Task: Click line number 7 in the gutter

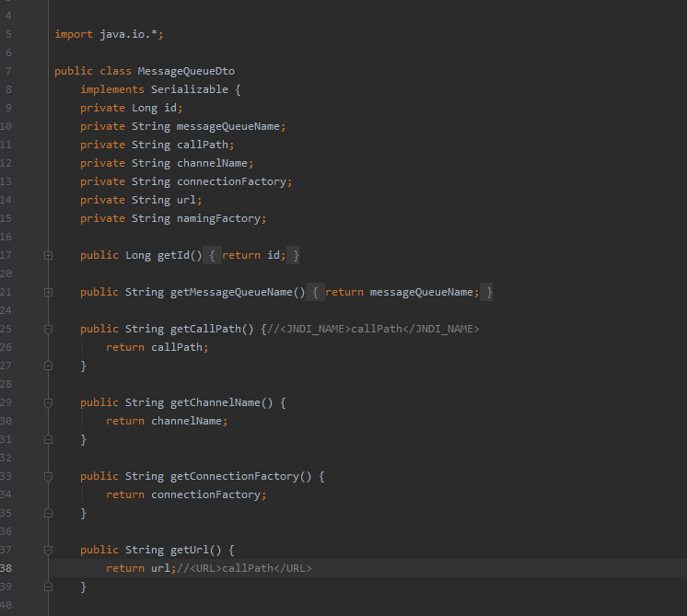Action: [8, 71]
